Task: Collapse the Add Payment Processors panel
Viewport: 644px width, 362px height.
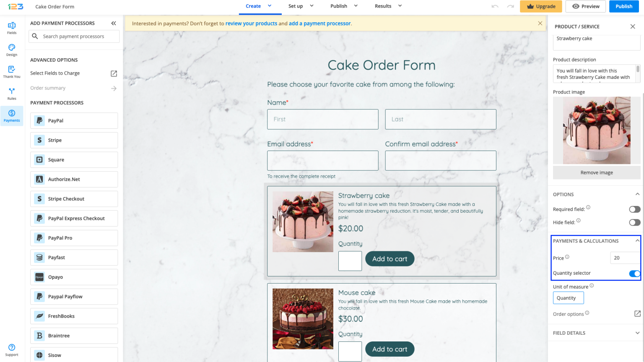Action: (114, 23)
